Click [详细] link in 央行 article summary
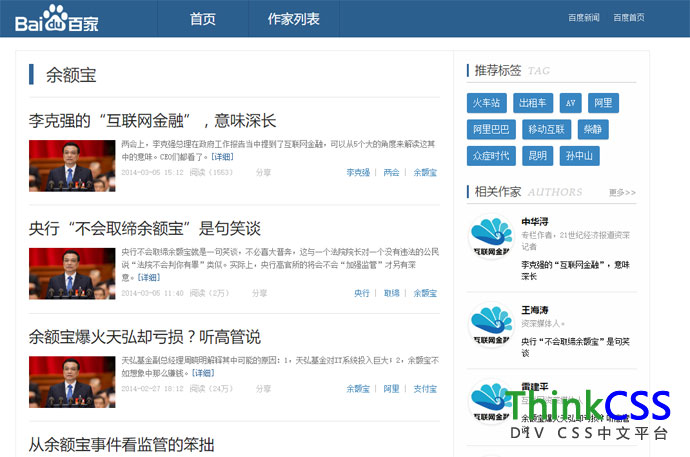 click(x=149, y=278)
